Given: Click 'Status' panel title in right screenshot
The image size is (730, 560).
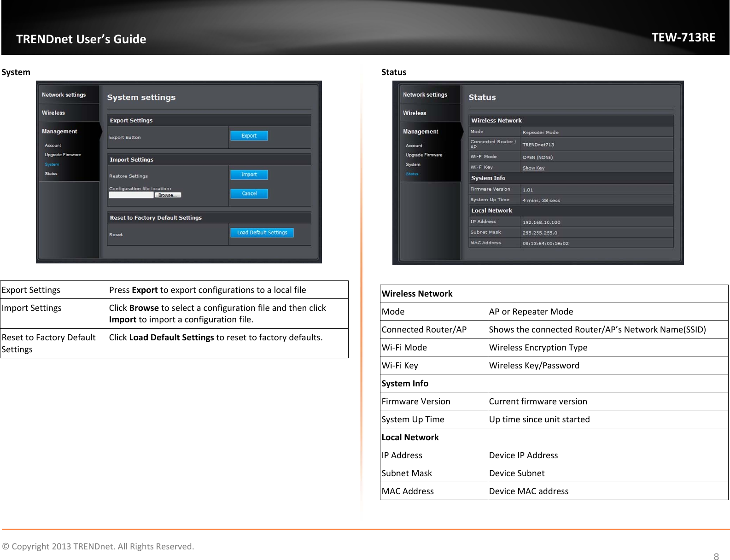Looking at the screenshot, I should [482, 98].
